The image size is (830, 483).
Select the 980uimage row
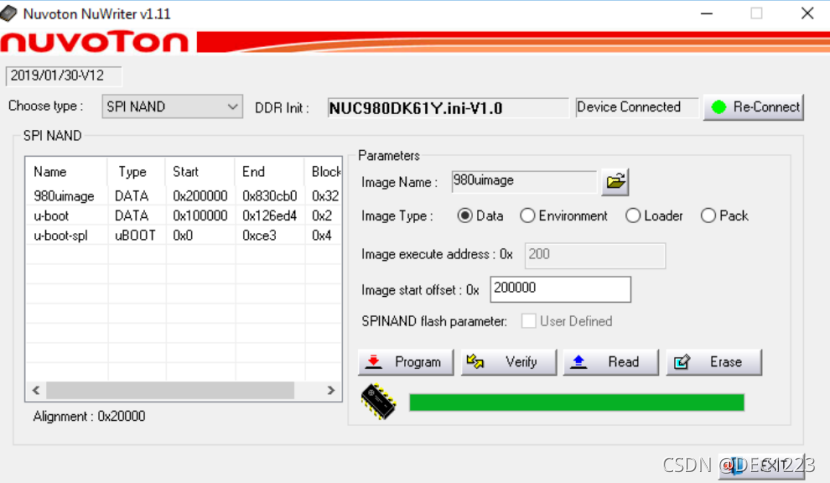[184, 196]
